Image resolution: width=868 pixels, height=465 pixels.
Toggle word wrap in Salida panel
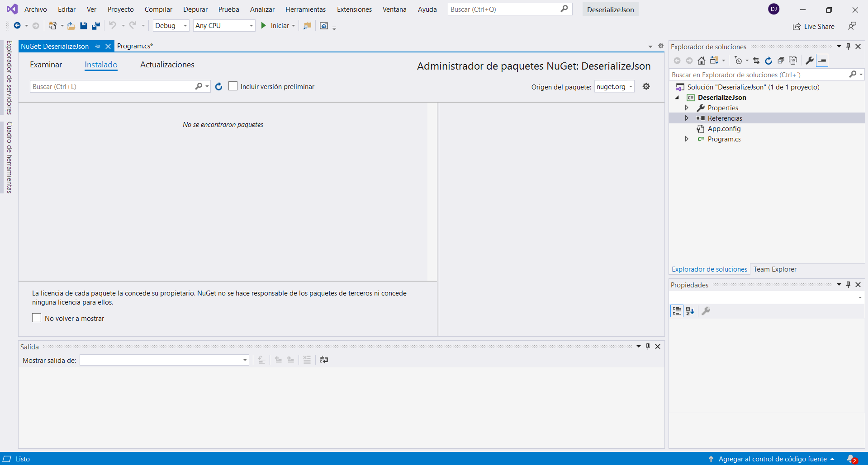(324, 360)
